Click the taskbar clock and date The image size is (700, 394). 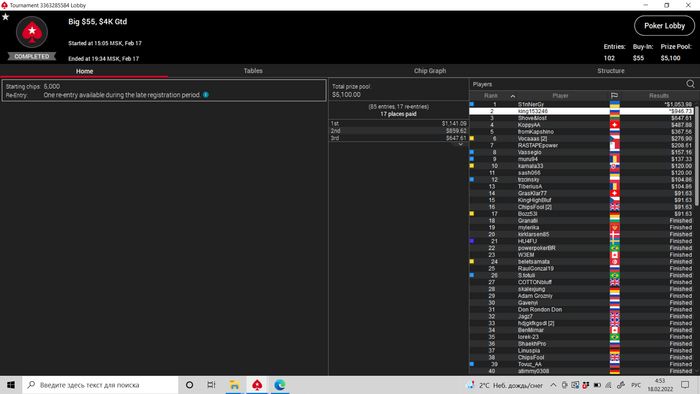[660, 385]
